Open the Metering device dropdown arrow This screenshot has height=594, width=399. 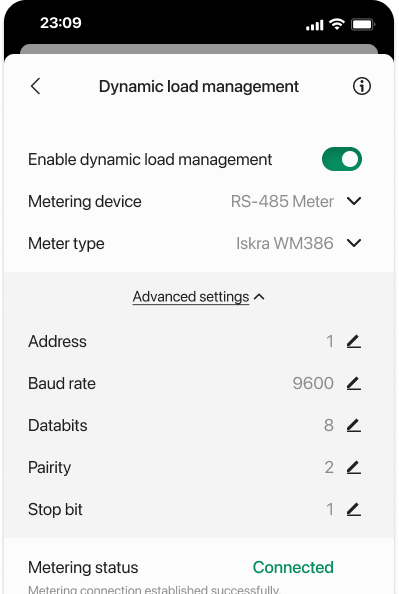pyautogui.click(x=354, y=201)
